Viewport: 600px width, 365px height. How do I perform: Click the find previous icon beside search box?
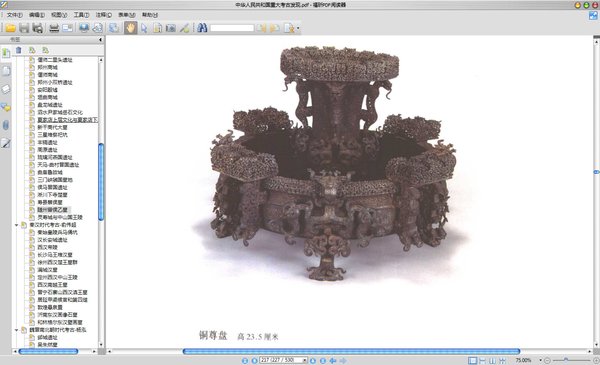(261, 28)
